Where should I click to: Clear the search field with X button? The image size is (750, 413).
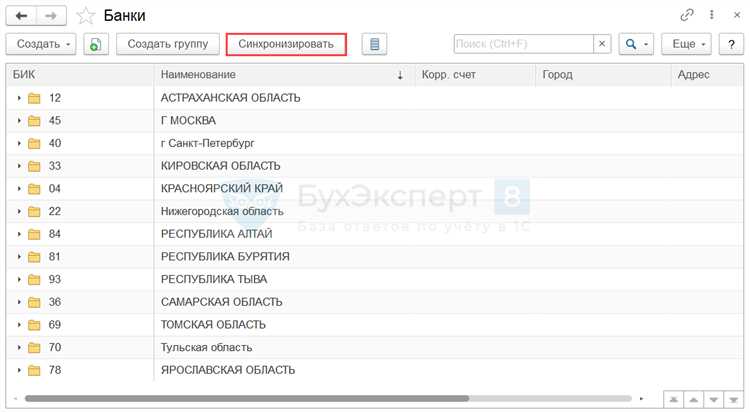coord(602,44)
